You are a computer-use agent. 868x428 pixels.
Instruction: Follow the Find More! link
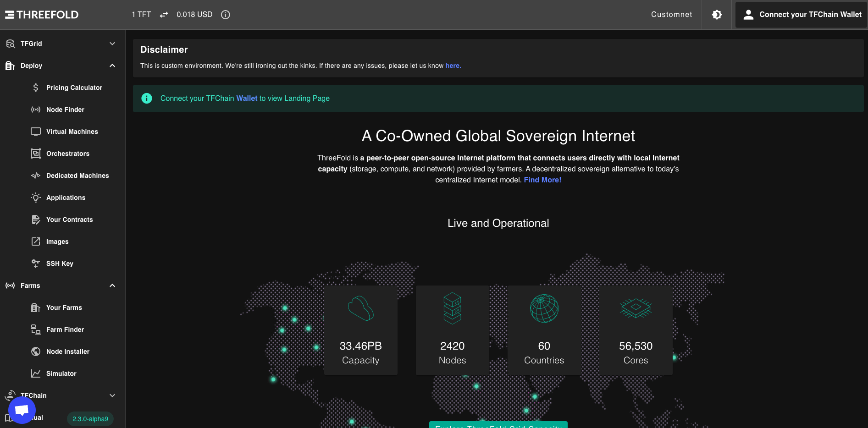pyautogui.click(x=542, y=180)
